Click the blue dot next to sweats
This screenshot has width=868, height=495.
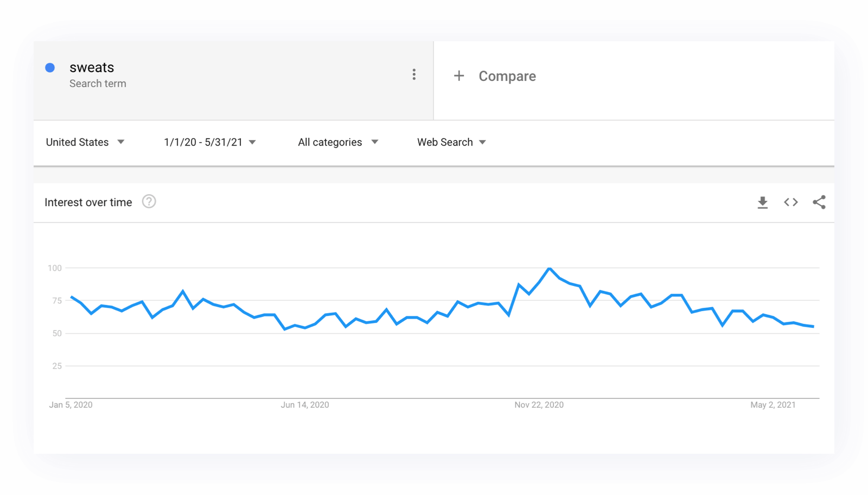(x=50, y=68)
